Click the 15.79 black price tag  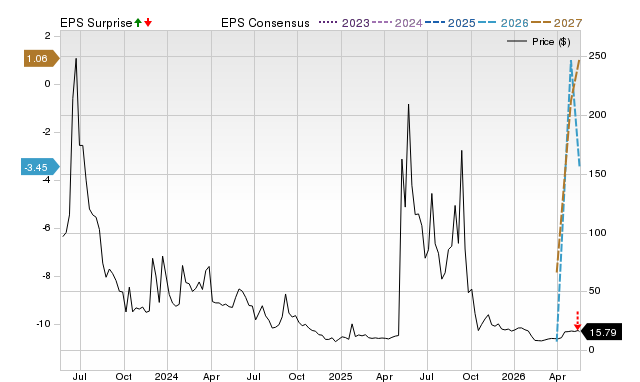(601, 332)
